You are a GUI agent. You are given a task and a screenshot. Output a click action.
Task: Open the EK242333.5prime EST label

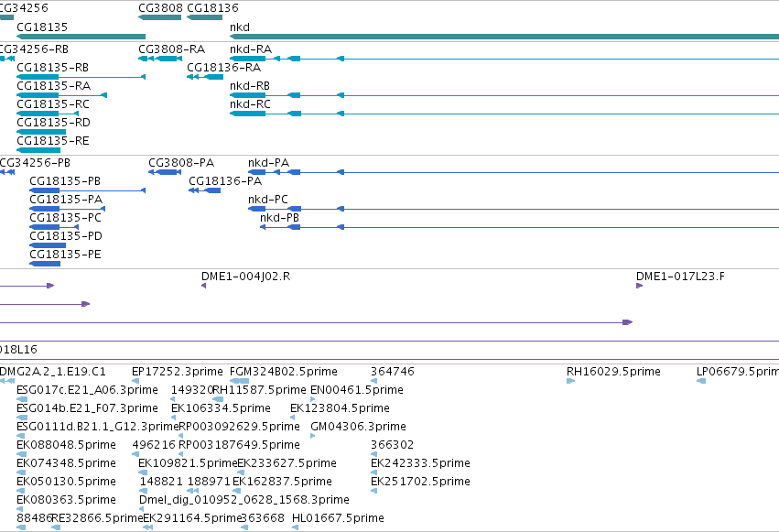420,463
